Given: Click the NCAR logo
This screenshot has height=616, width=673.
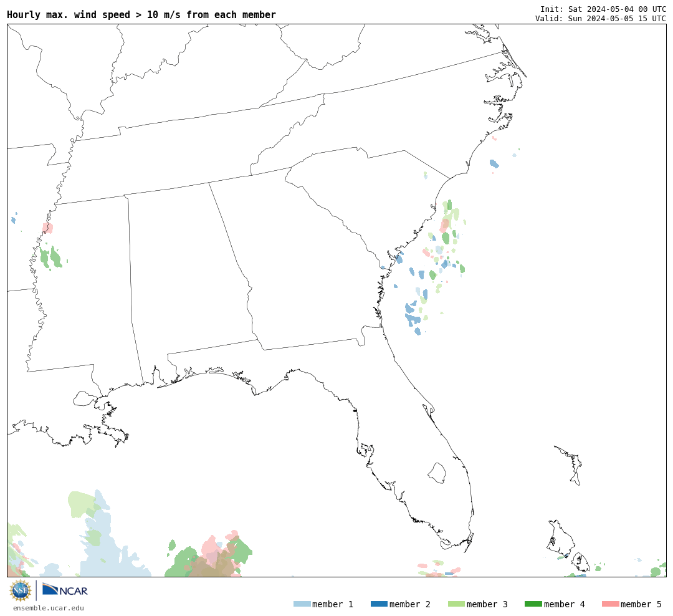Looking at the screenshot, I should tap(65, 590).
